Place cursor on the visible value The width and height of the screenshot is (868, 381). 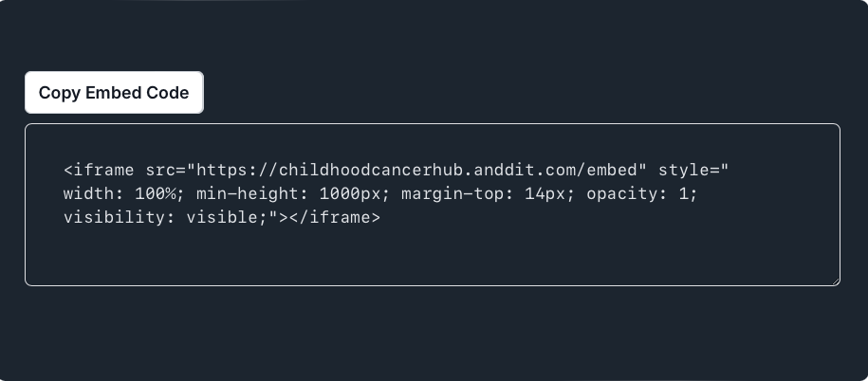tap(222, 217)
